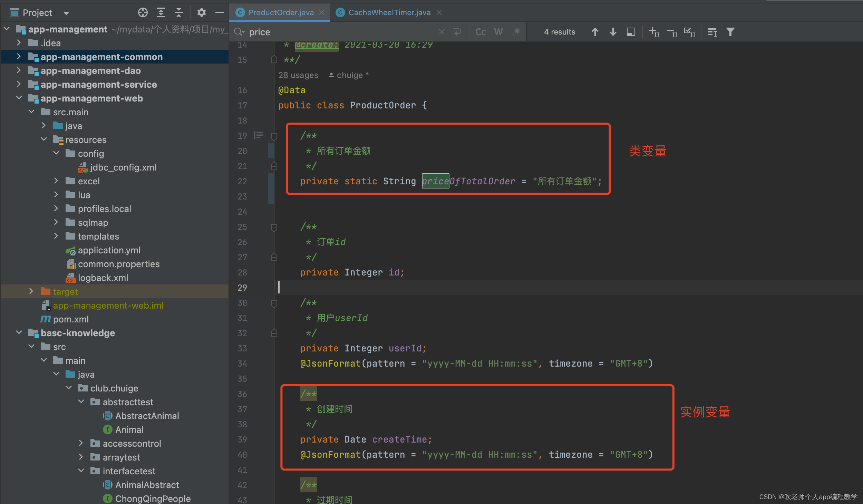Toggle Match Case (Cc) search option

480,32
